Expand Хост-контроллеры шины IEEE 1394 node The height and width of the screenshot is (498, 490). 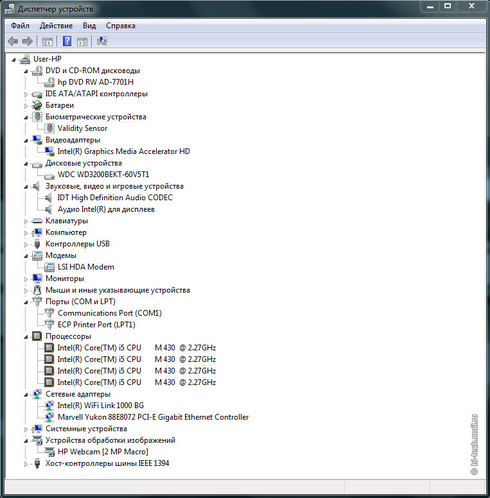pos(26,464)
